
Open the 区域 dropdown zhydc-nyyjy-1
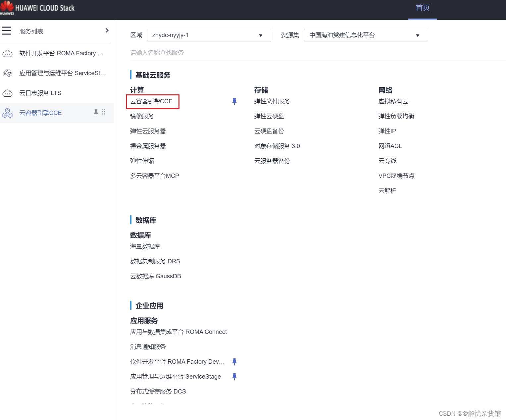pos(209,35)
